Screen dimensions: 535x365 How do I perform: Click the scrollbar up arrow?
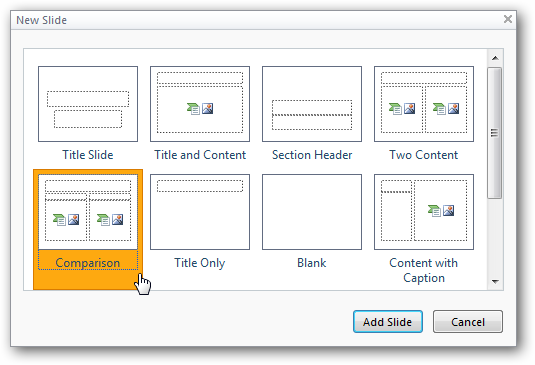point(495,58)
